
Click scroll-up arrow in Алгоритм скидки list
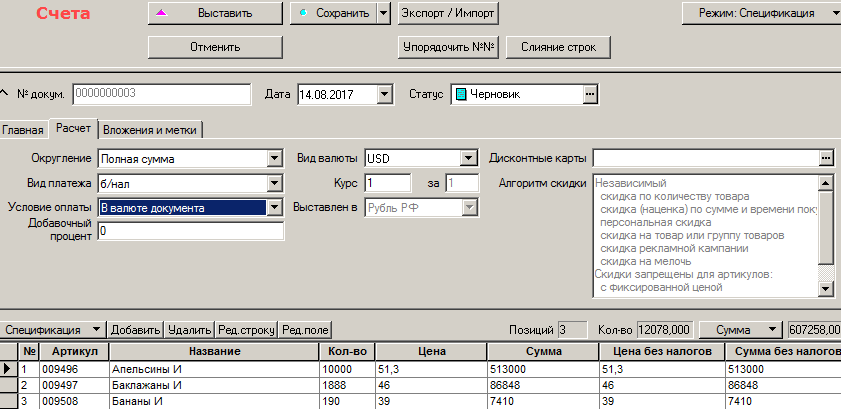pos(826,183)
